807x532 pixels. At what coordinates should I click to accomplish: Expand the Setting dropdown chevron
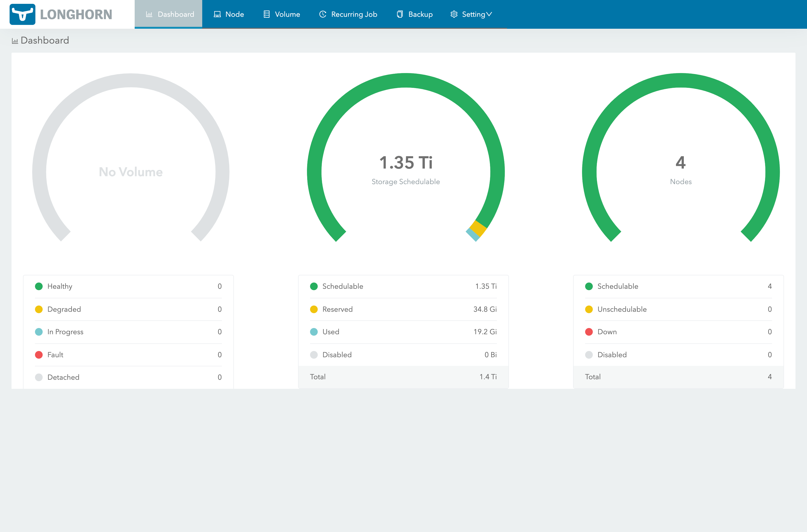point(489,14)
